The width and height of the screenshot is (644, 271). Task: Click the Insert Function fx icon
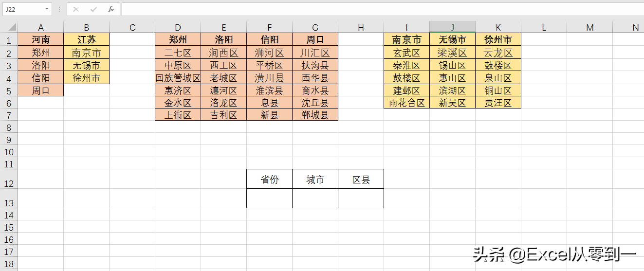pyautogui.click(x=111, y=9)
